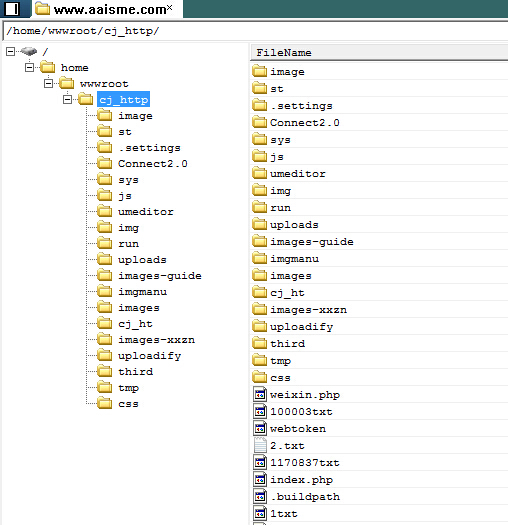This screenshot has height=525, width=508.
Task: Click webtoken file icon
Action: point(260,429)
